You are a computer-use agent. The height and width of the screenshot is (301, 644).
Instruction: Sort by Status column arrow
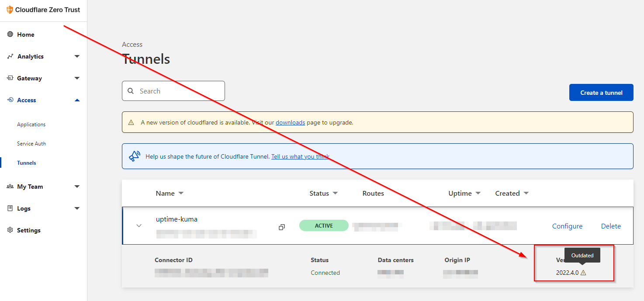(335, 194)
